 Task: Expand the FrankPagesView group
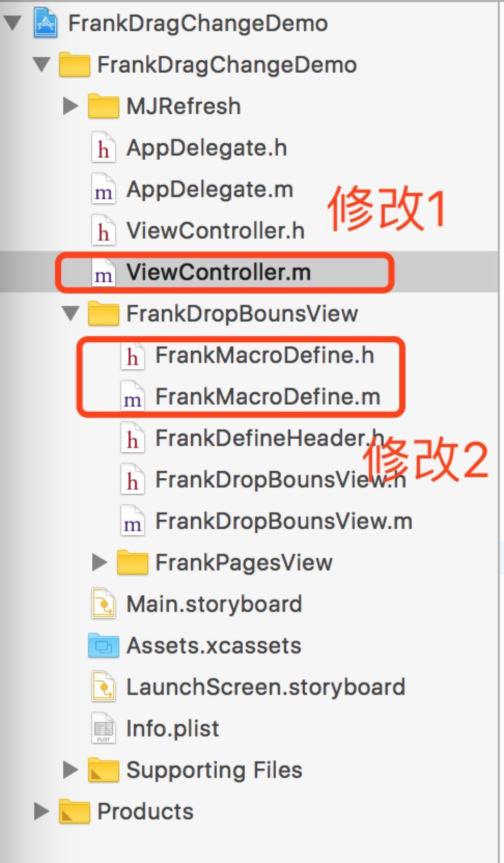(99, 563)
